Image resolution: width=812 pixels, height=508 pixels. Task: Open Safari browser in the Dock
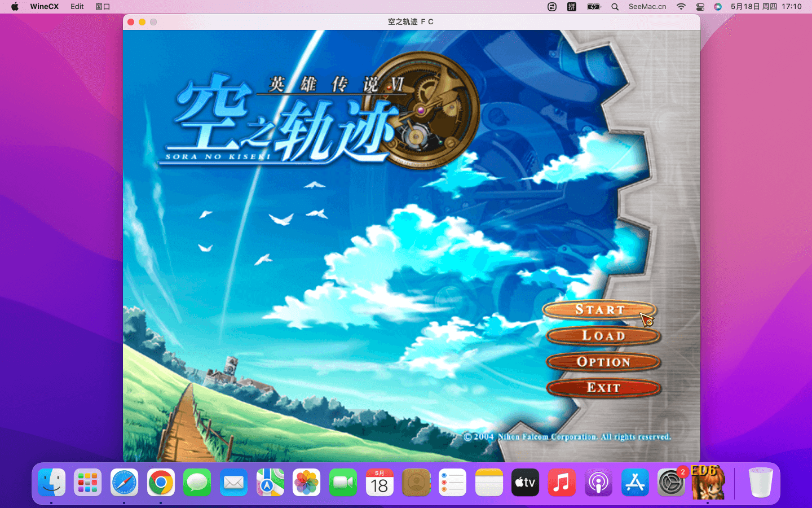(124, 483)
